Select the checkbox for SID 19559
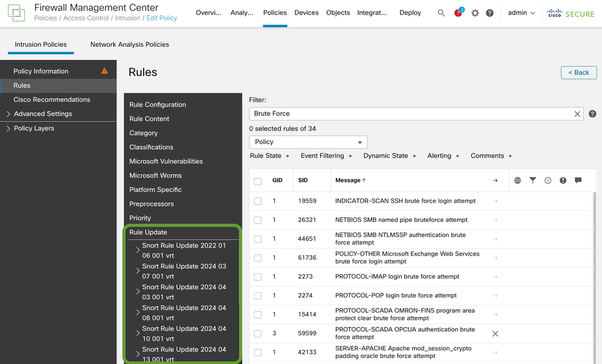 258,201
